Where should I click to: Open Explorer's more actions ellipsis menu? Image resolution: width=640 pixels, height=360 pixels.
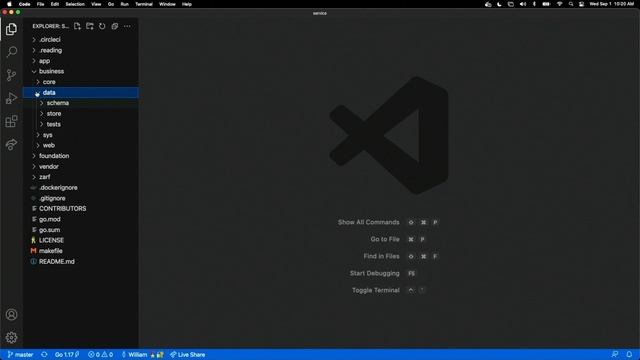tap(127, 26)
